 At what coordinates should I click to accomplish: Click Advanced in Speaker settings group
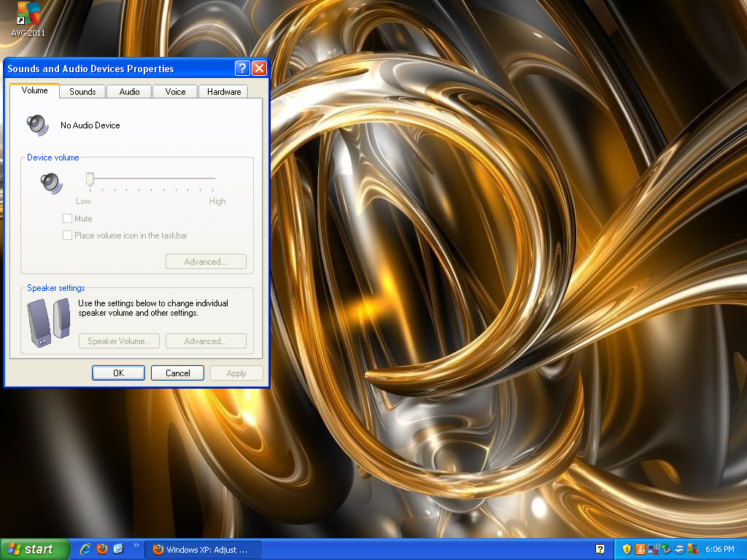(x=206, y=341)
